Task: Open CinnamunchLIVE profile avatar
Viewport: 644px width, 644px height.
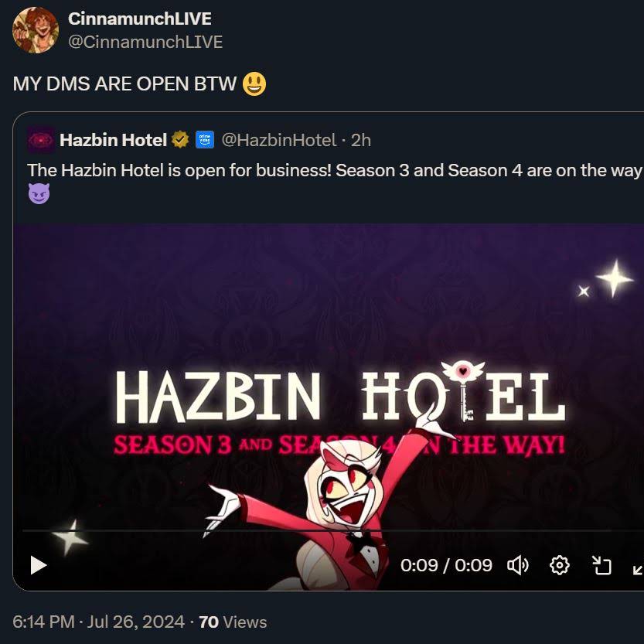Action: 36,30
